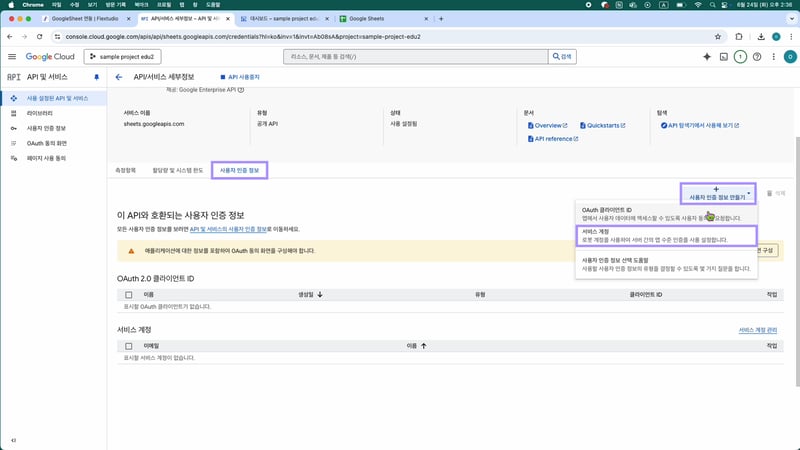Screen dimensions: 800x450
Task: Click the page vertical scrollbar
Action: pos(797,262)
